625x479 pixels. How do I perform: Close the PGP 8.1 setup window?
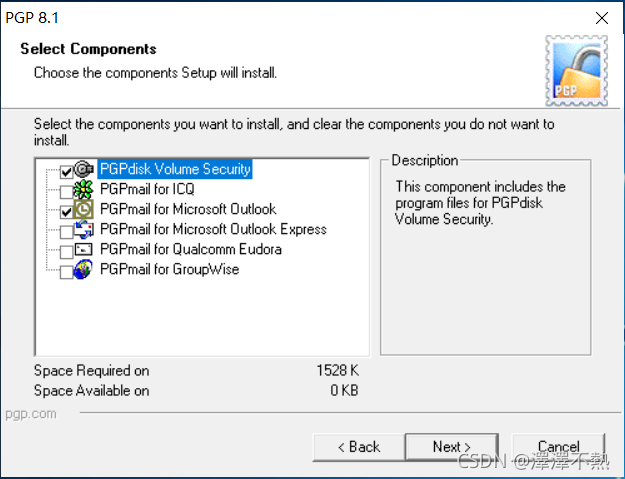tap(602, 18)
